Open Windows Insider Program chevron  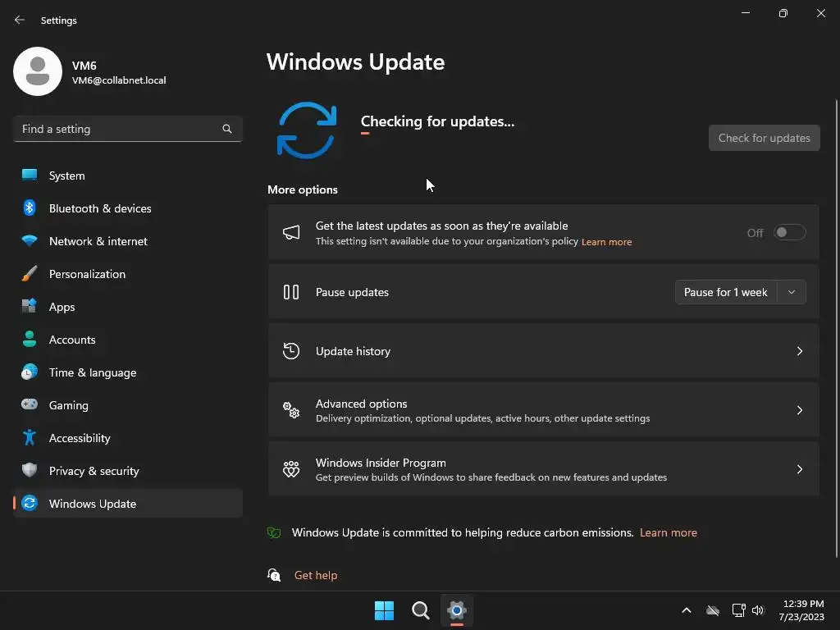coord(799,469)
